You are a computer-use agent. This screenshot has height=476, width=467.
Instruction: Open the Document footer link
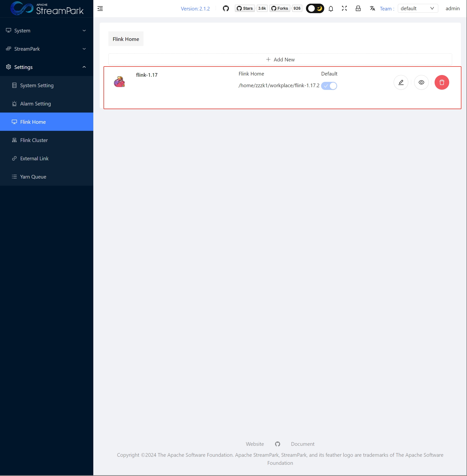pyautogui.click(x=302, y=444)
